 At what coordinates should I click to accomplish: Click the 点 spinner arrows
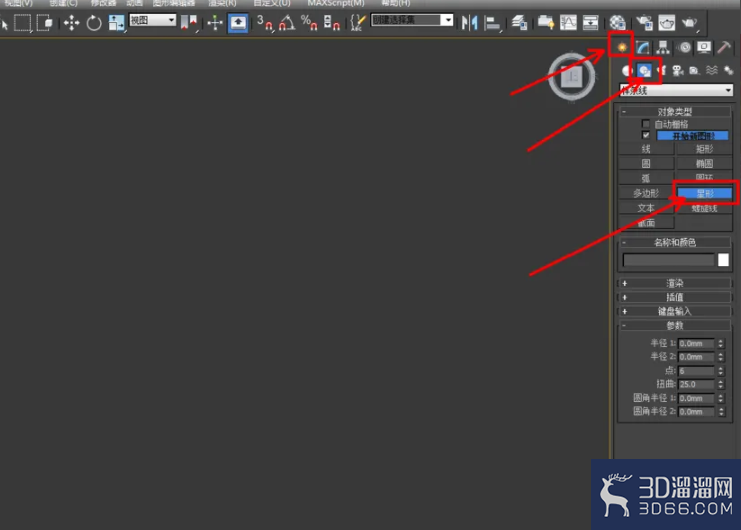(721, 371)
